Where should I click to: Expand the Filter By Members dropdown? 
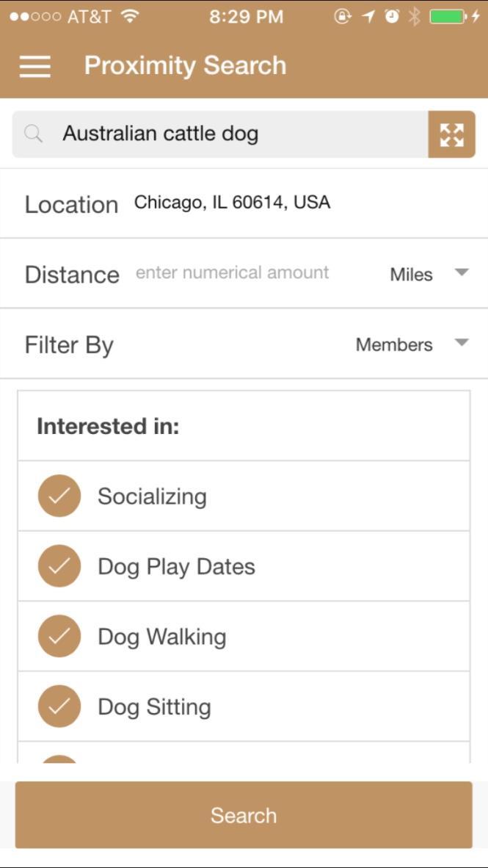(407, 344)
